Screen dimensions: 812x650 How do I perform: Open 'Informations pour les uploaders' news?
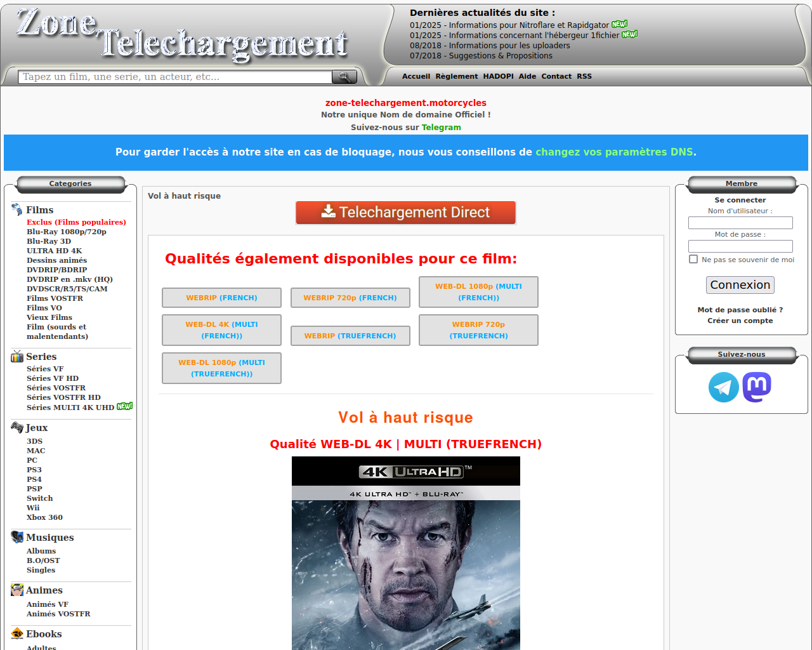490,46
